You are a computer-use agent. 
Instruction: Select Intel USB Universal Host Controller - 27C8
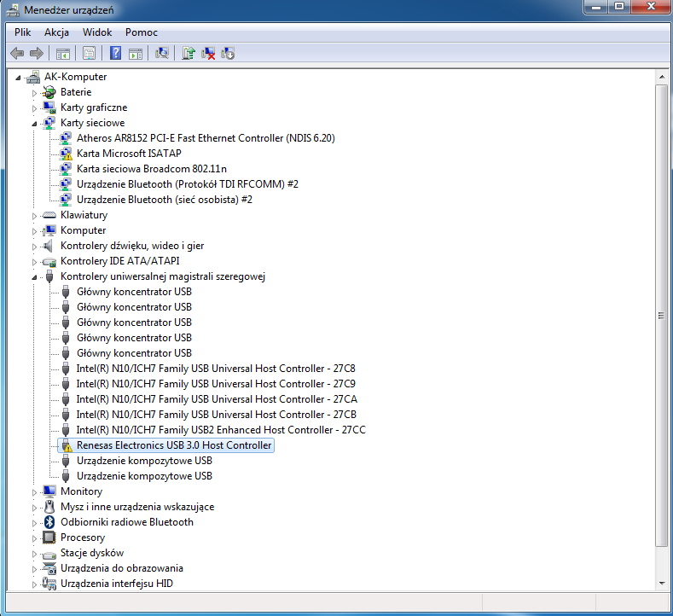(x=216, y=369)
